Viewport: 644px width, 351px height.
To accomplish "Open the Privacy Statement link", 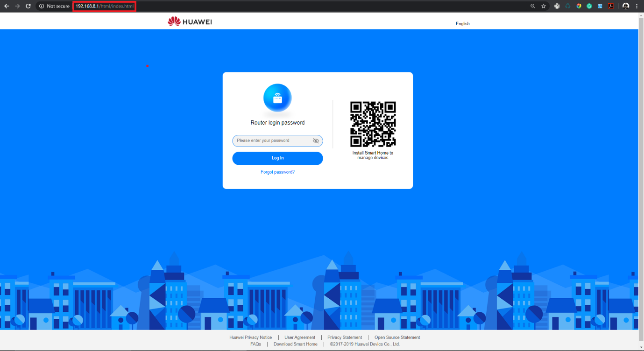I will (345, 337).
